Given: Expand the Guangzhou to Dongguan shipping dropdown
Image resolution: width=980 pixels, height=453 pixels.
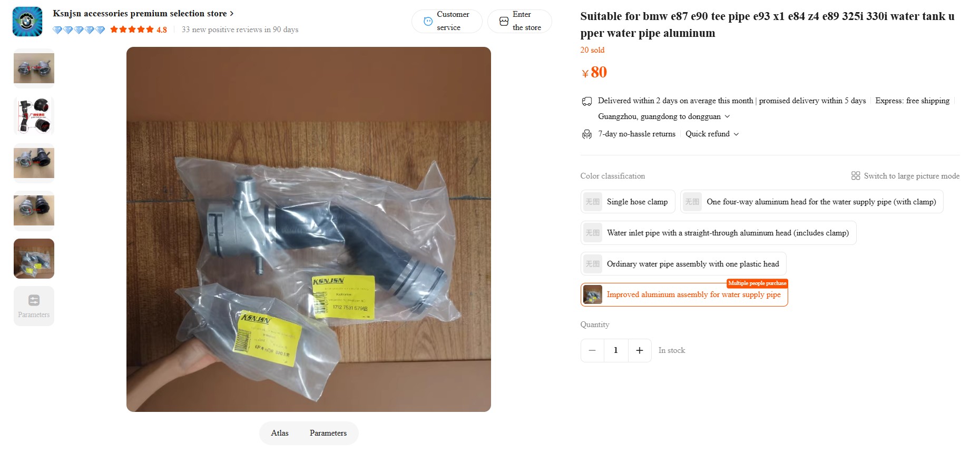Looking at the screenshot, I should [728, 116].
